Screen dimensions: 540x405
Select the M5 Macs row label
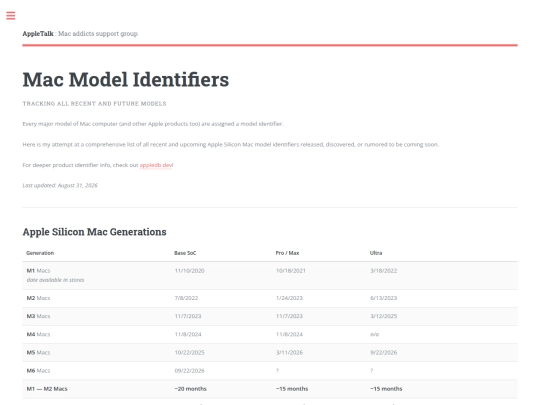pos(38,353)
